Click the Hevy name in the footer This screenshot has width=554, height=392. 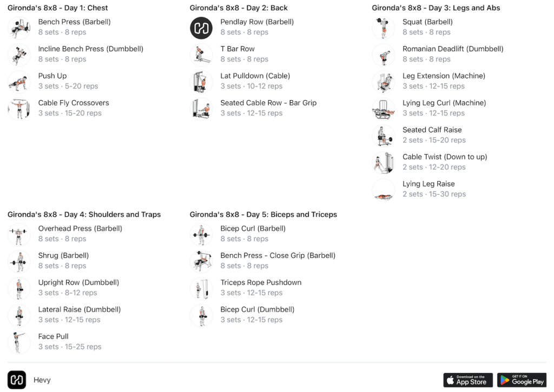point(42,380)
